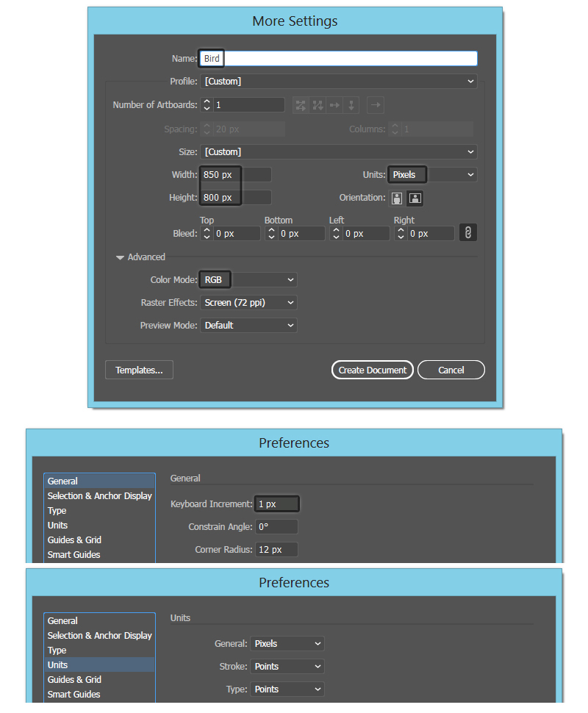The width and height of the screenshot is (588, 713).
Task: Click the Arrange by Column artboard icon
Action: pyautogui.click(x=352, y=105)
